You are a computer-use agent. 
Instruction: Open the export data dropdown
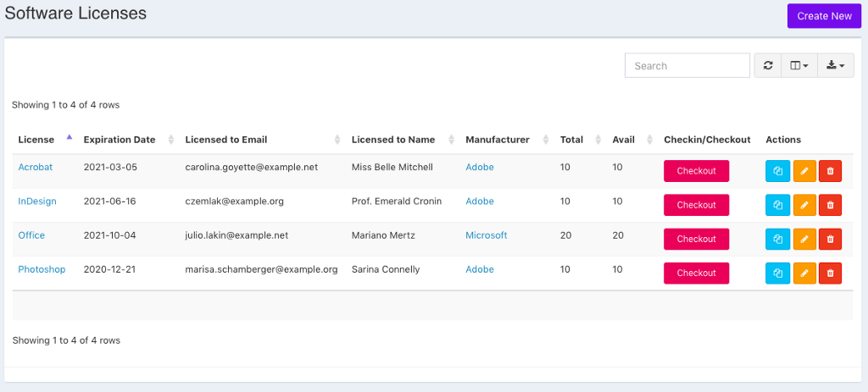[x=835, y=65]
